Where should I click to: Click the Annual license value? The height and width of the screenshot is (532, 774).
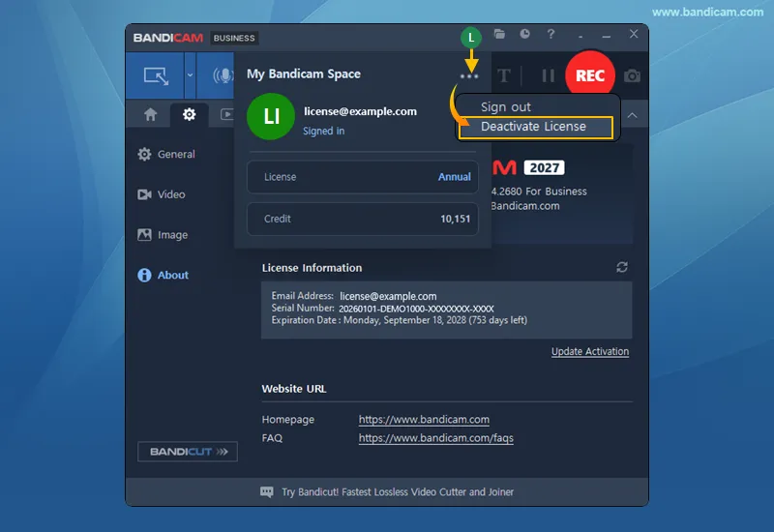pyautogui.click(x=454, y=177)
